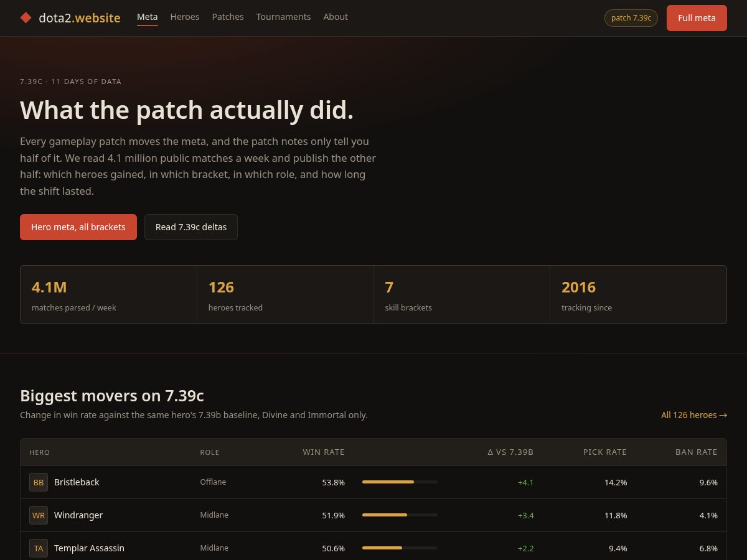Click the 7 skill brackets stat

(462, 295)
